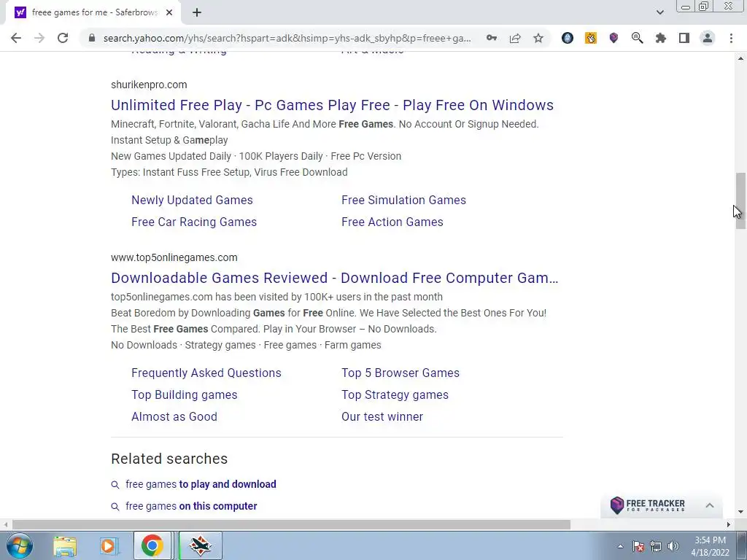The image size is (747, 560).
Task: Click the search icon beside 'on this computer'
Action: 115,507
